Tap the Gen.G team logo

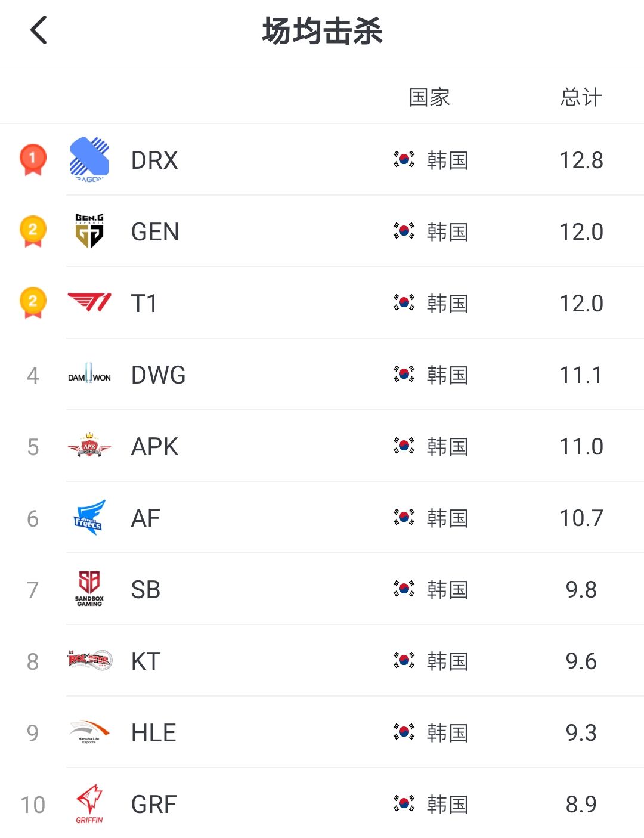click(89, 231)
